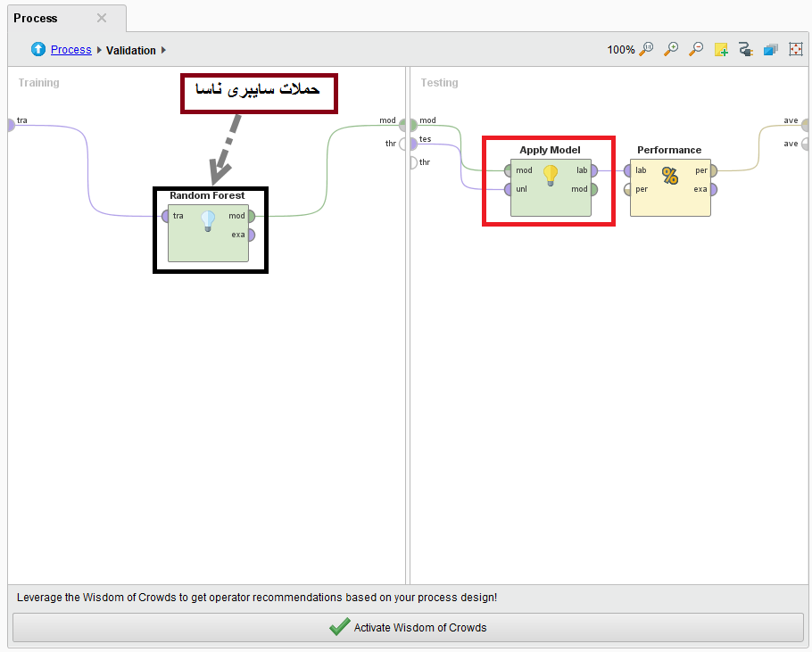Image resolution: width=812 pixels, height=652 pixels.
Task: Click the mod output port of Apply Model
Action: (594, 189)
